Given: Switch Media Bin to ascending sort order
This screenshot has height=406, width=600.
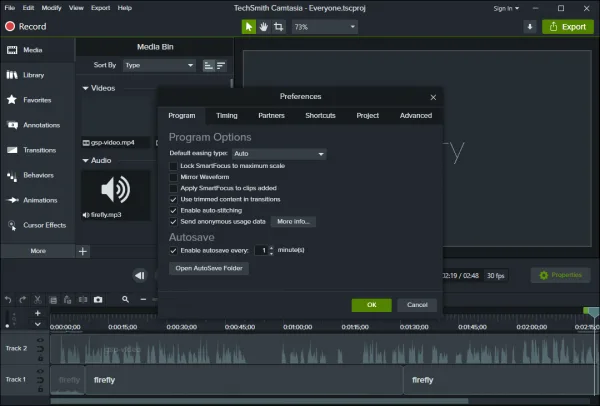Looking at the screenshot, I should click(208, 65).
